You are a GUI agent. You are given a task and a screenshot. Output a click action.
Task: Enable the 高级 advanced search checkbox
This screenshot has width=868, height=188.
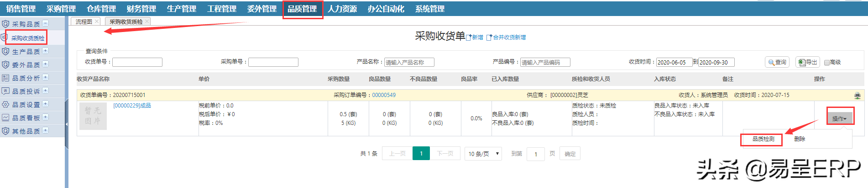tap(826, 63)
